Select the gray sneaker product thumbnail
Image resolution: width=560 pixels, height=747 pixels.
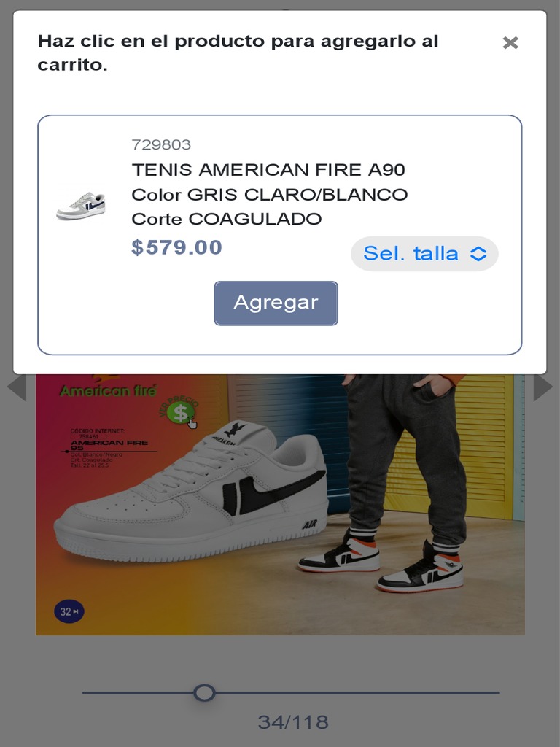tap(80, 206)
